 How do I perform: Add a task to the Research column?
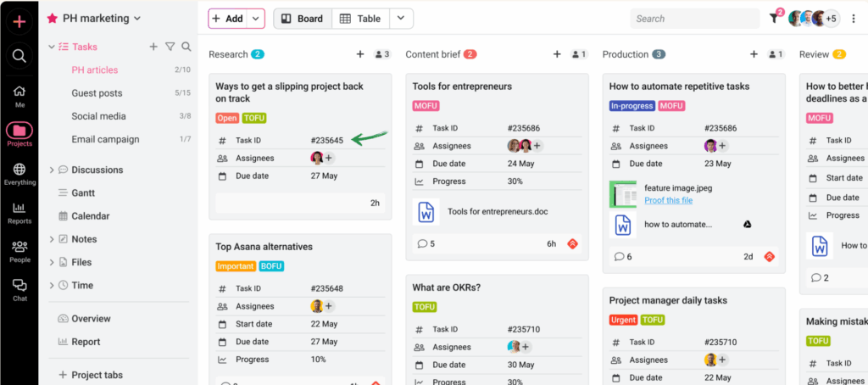pos(359,54)
